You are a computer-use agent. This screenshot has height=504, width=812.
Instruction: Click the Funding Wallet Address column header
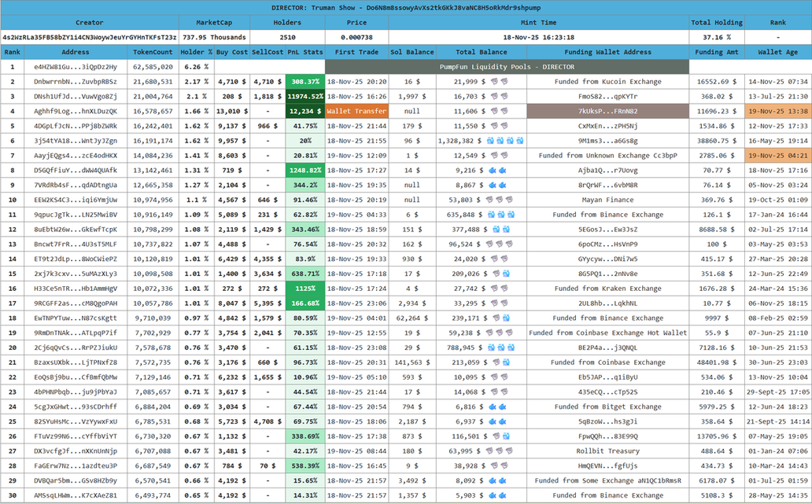point(607,52)
